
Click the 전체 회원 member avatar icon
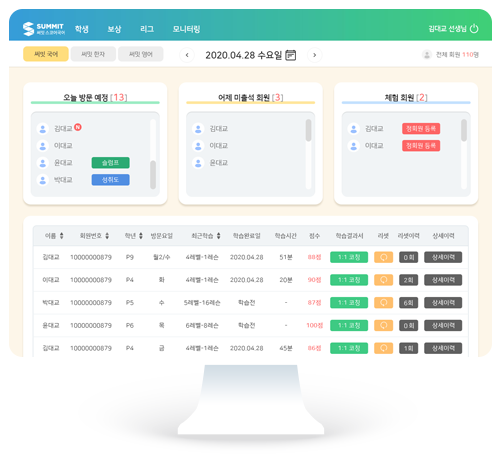427,55
